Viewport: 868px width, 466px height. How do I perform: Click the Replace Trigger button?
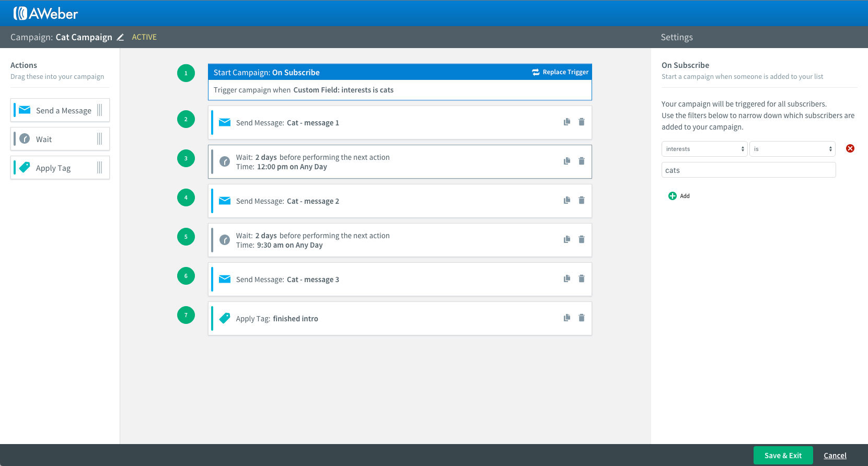coord(560,72)
